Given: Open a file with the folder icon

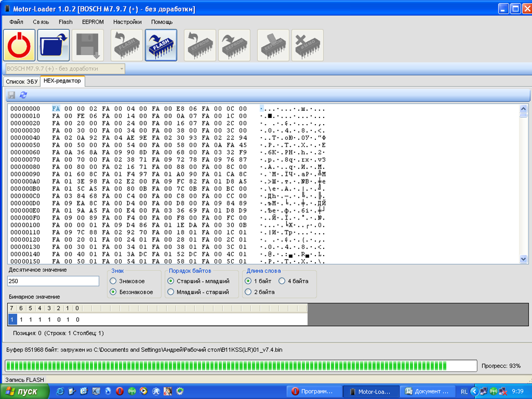Looking at the screenshot, I should click(x=53, y=45).
